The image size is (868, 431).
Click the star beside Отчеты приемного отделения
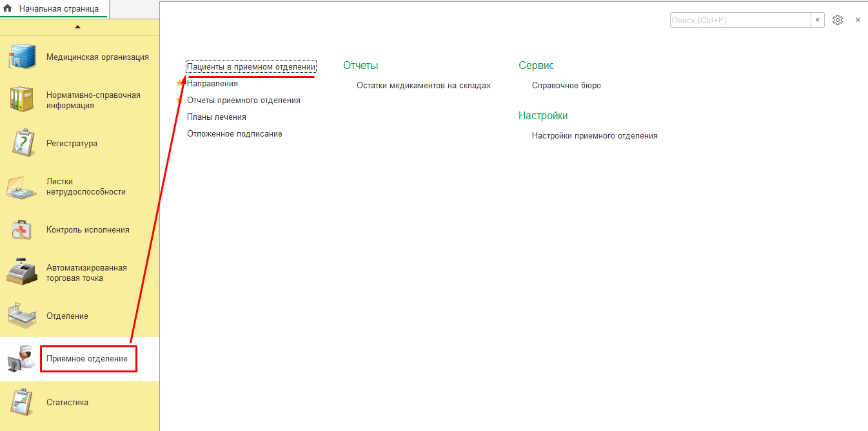click(180, 100)
